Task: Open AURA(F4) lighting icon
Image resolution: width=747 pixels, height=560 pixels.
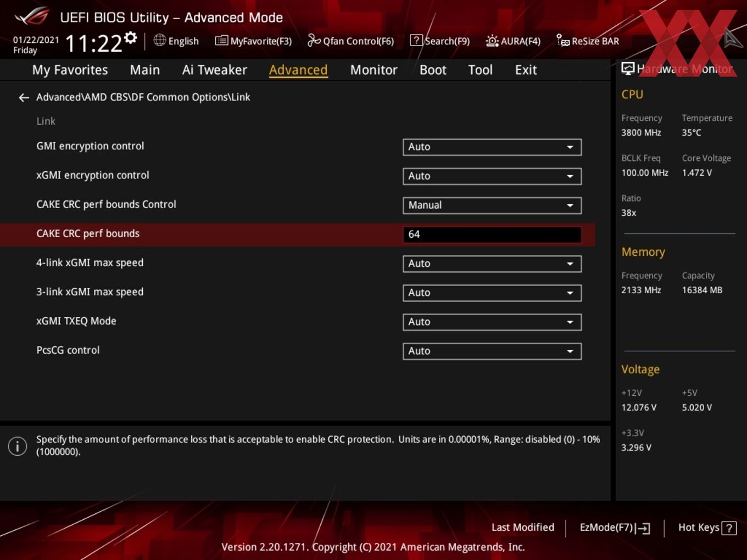Action: coord(492,41)
